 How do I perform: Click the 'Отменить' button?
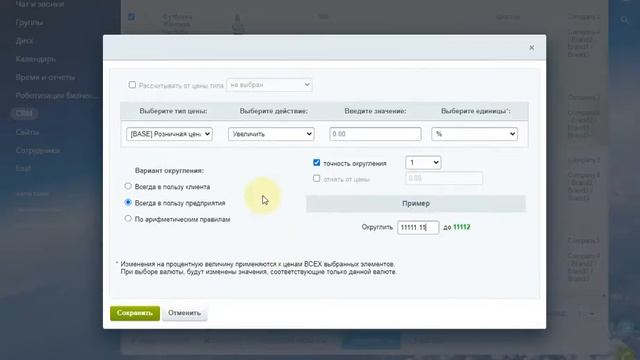(x=184, y=313)
